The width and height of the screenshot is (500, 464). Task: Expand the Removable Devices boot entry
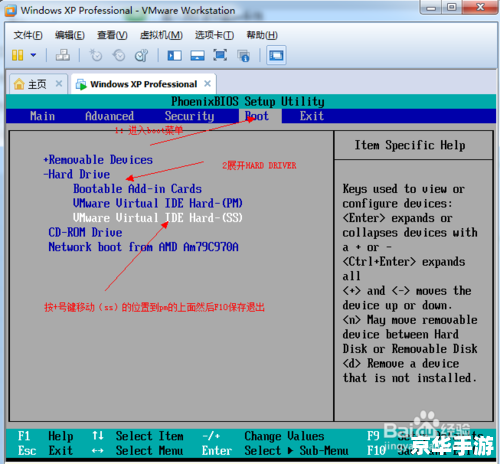pyautogui.click(x=98, y=160)
